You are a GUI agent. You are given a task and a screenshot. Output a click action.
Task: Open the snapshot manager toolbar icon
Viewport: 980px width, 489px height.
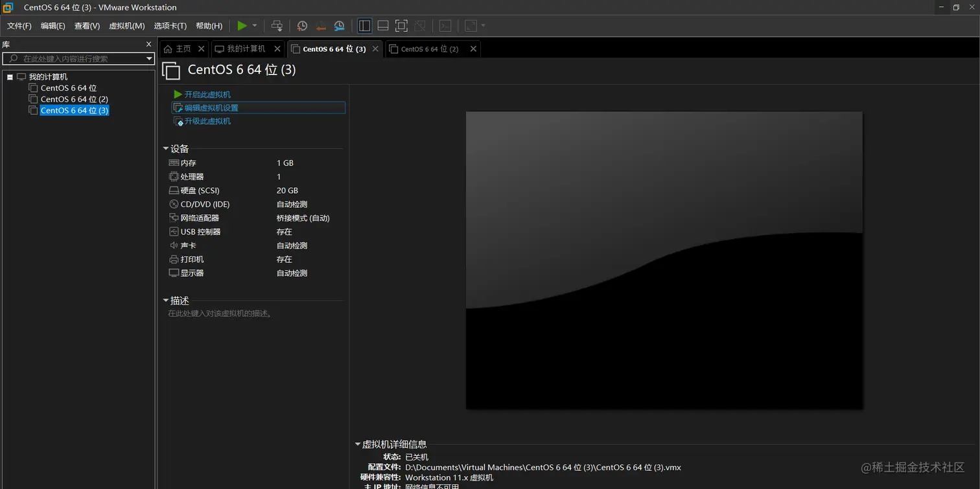point(340,26)
